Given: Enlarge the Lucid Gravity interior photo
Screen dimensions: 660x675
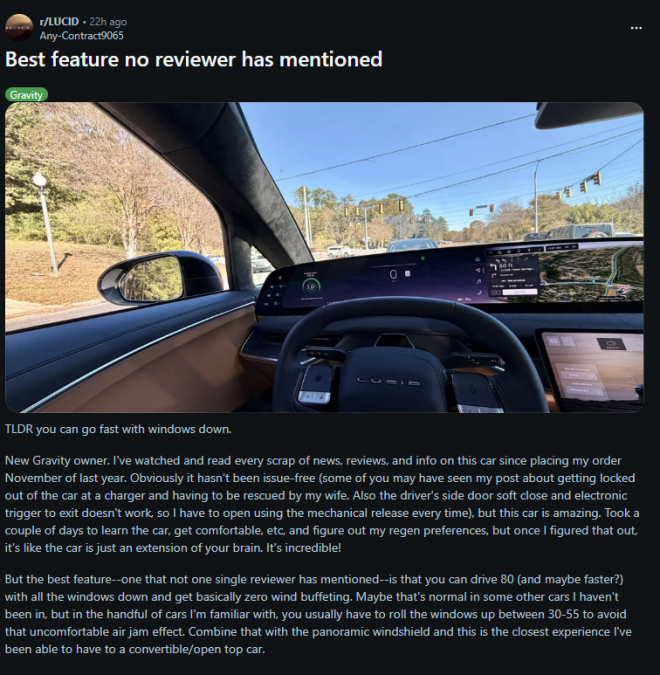Looking at the screenshot, I should click(324, 257).
